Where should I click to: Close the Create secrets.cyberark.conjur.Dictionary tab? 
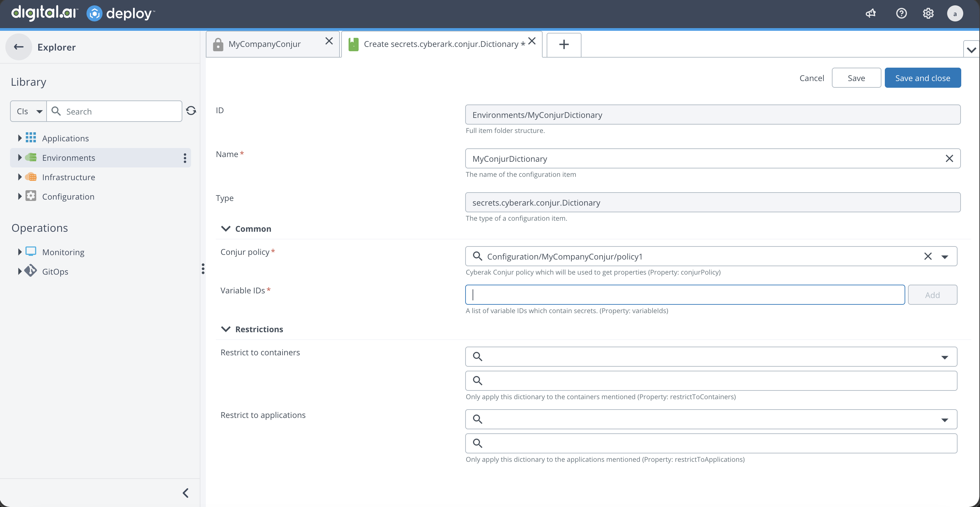(532, 41)
